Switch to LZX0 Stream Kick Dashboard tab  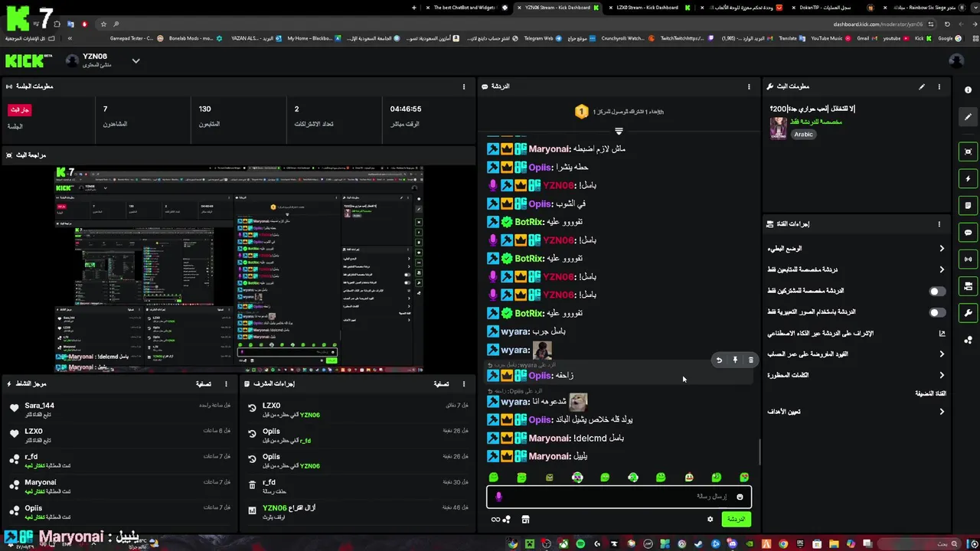point(648,8)
